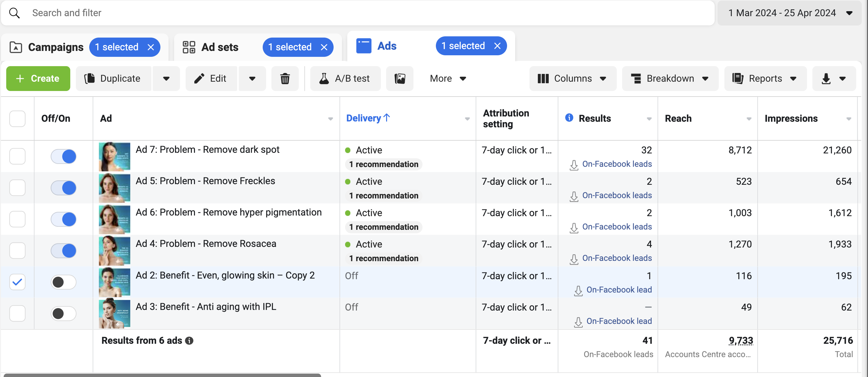Click info icon beside Results from 6 ads
This screenshot has width=868, height=377.
pos(189,341)
